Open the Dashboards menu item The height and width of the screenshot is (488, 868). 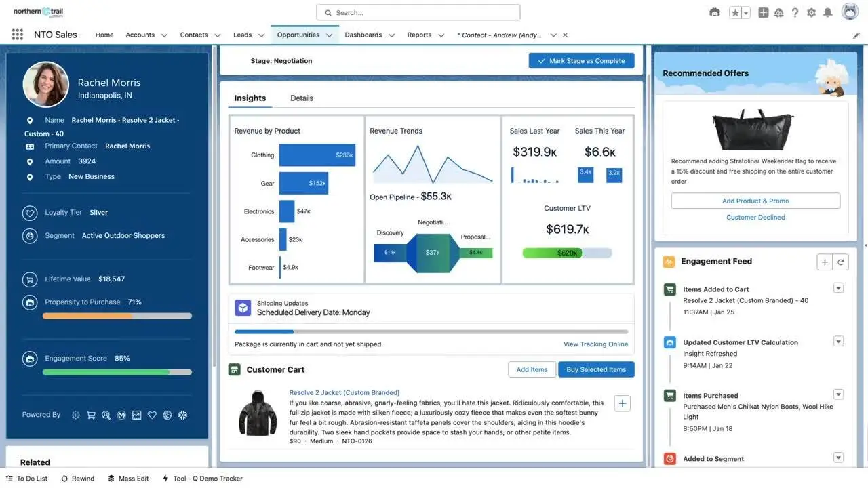(x=364, y=33)
